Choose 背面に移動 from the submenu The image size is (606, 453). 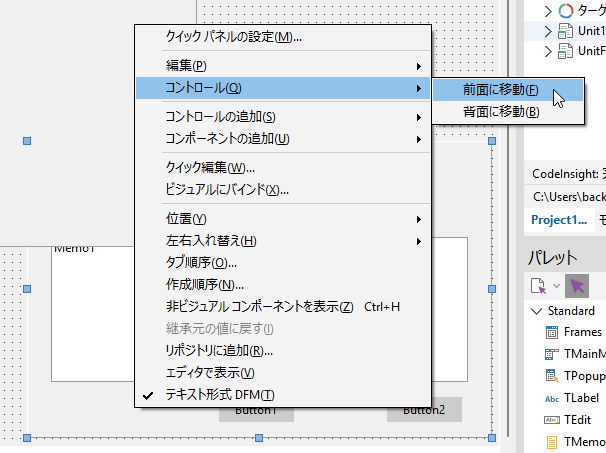pyautogui.click(x=500, y=111)
